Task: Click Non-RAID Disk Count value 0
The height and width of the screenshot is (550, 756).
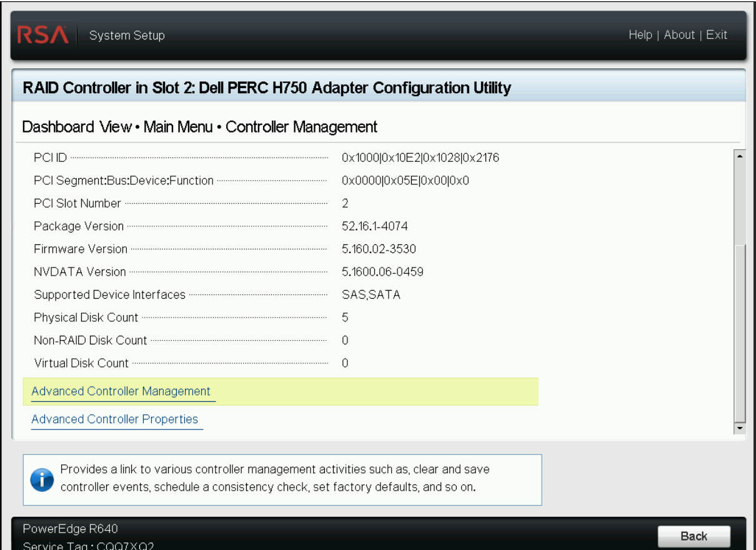Action: [345, 340]
